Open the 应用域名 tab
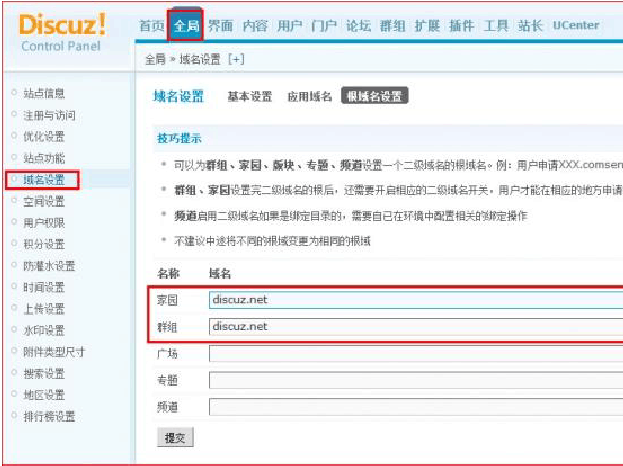Viewport: 623px width, 466px height. click(x=309, y=97)
